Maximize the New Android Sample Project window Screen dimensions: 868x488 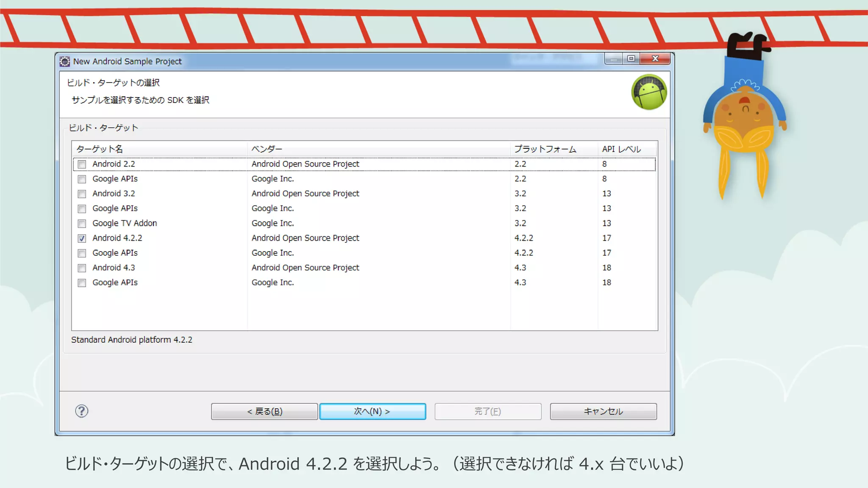[631, 59]
